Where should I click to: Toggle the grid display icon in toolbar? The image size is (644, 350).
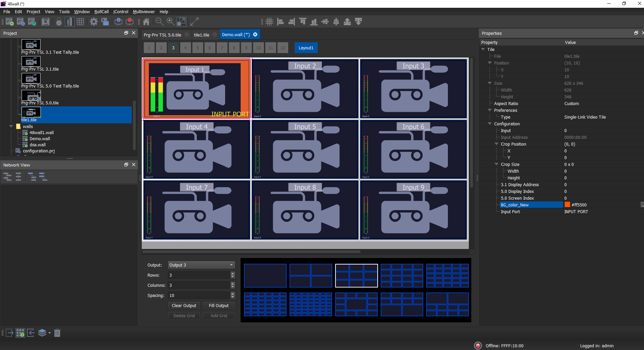point(80,22)
